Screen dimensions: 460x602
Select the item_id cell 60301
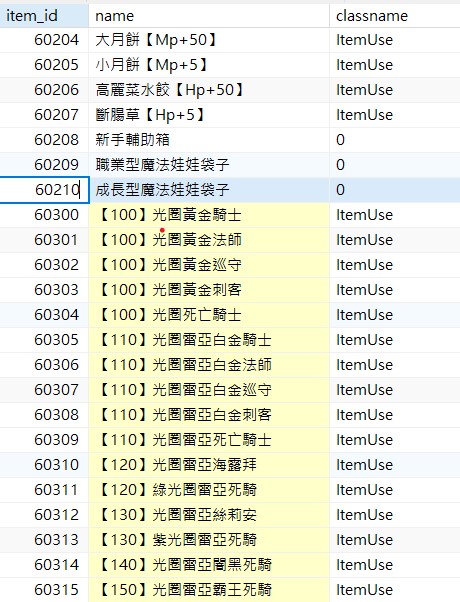pyautogui.click(x=44, y=240)
